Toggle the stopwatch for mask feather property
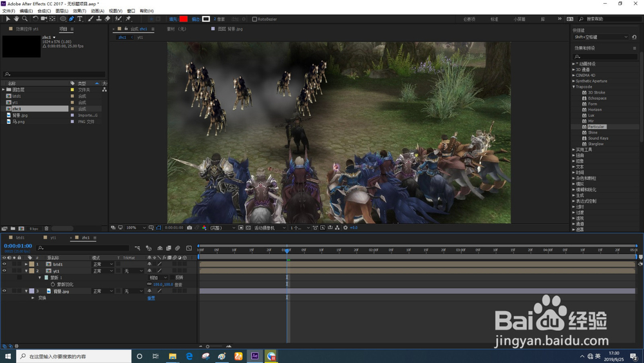Screen dimensions: 644x363 coord(53,284)
